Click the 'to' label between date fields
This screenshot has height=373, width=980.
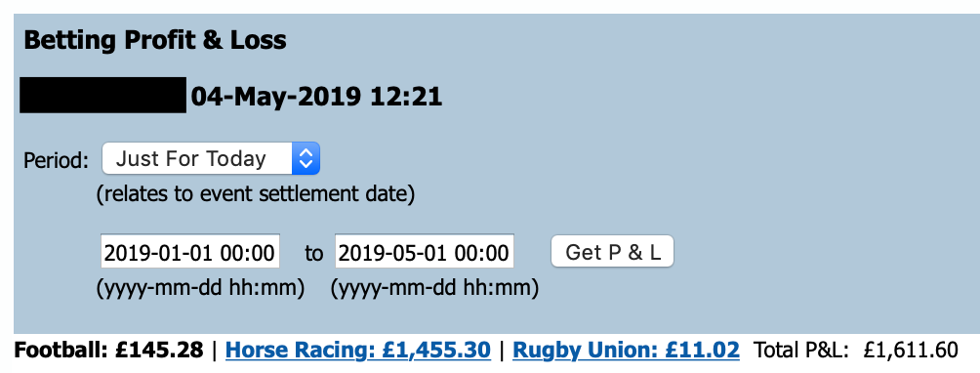click(313, 253)
